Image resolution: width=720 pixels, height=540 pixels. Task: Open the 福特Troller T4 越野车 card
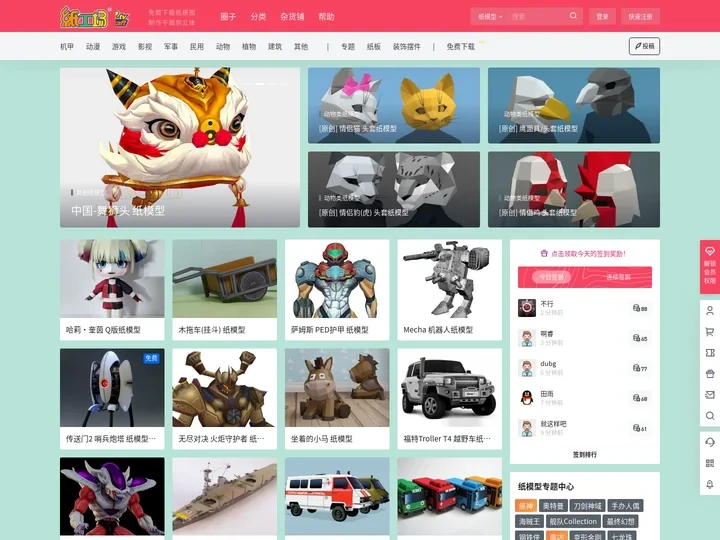pyautogui.click(x=450, y=399)
